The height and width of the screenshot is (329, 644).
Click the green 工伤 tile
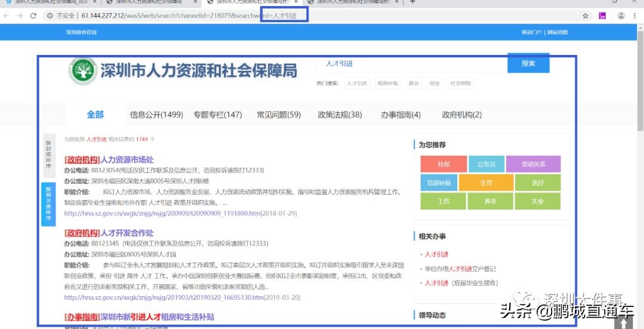tap(443, 201)
